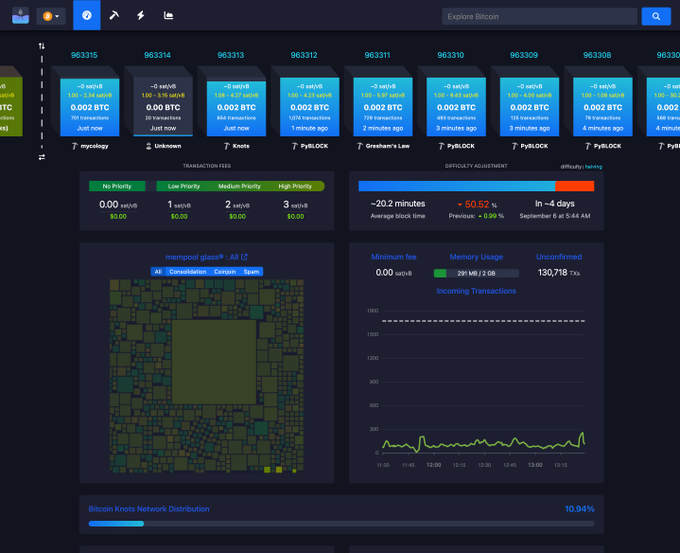Click the large square in mempool treemap
Image resolution: width=680 pixels, height=553 pixels.
coord(214,362)
